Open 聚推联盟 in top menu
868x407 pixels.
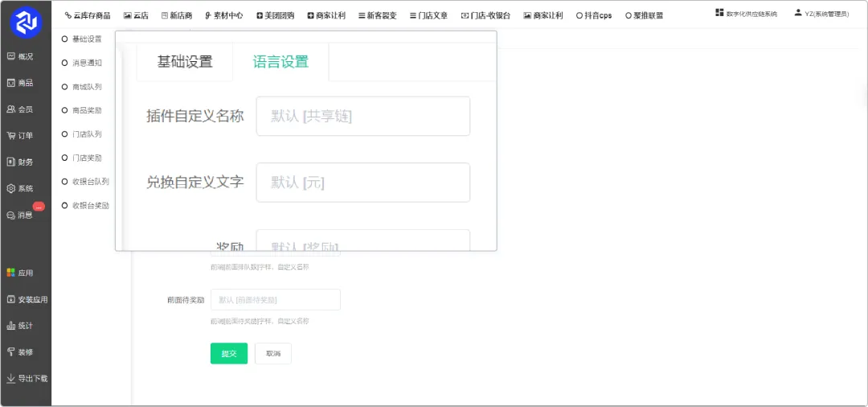[x=645, y=15]
